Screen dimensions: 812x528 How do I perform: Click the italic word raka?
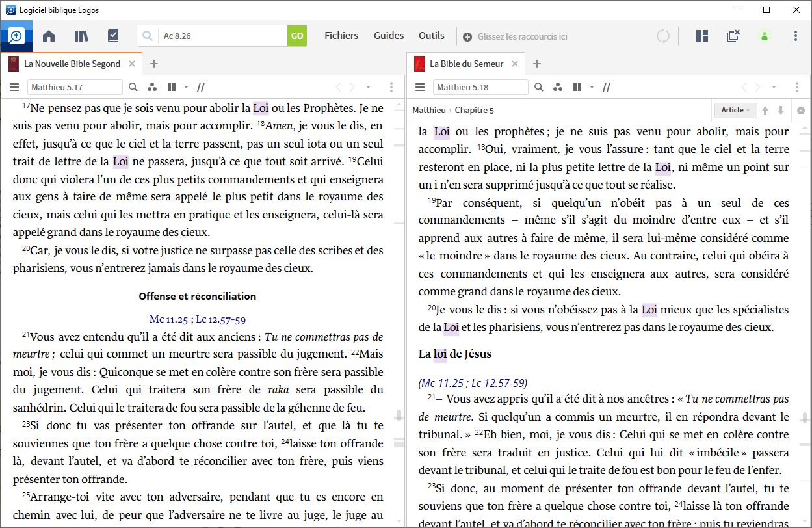(x=278, y=391)
